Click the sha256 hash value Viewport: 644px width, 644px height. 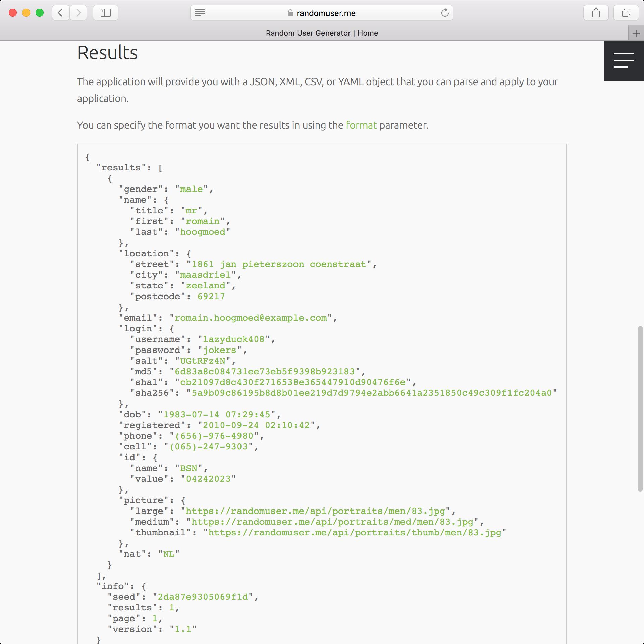(372, 393)
